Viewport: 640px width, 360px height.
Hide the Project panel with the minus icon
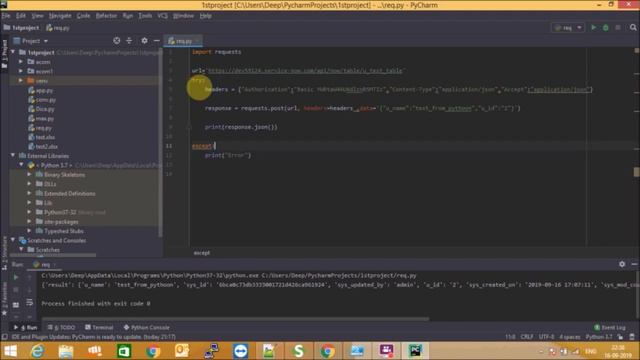[x=157, y=40]
